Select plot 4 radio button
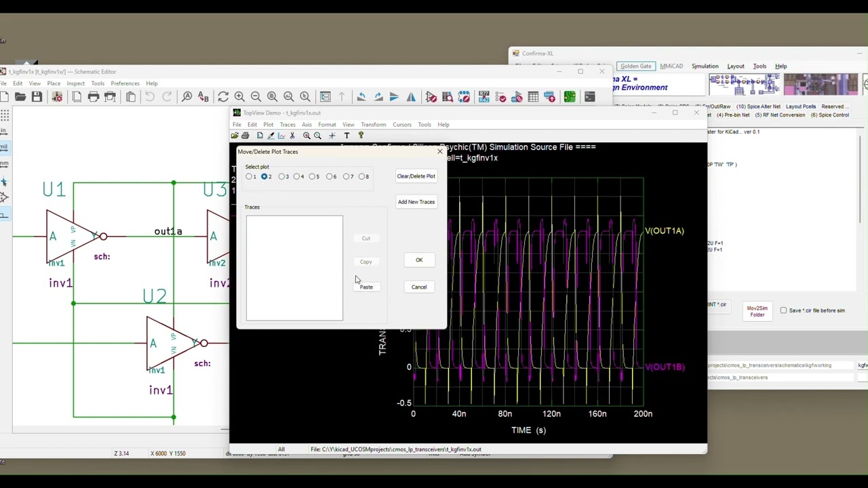Image resolution: width=868 pixels, height=488 pixels. [298, 177]
